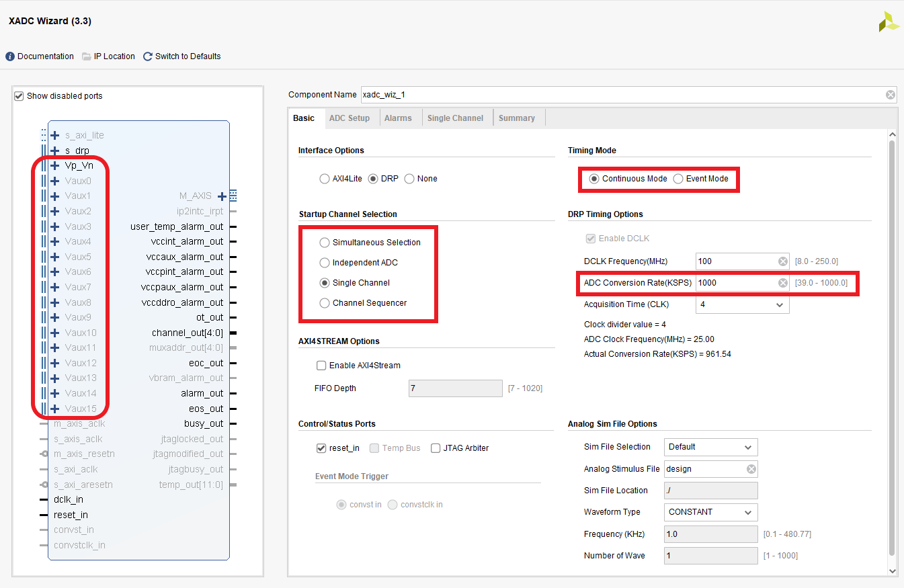Clear the Analog Stimulus File field with its X icon
Image resolution: width=904 pixels, height=588 pixels.
click(751, 469)
